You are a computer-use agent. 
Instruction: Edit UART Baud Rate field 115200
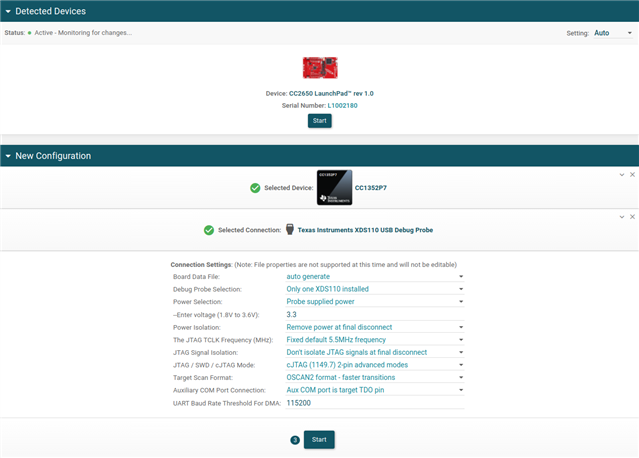click(x=375, y=403)
